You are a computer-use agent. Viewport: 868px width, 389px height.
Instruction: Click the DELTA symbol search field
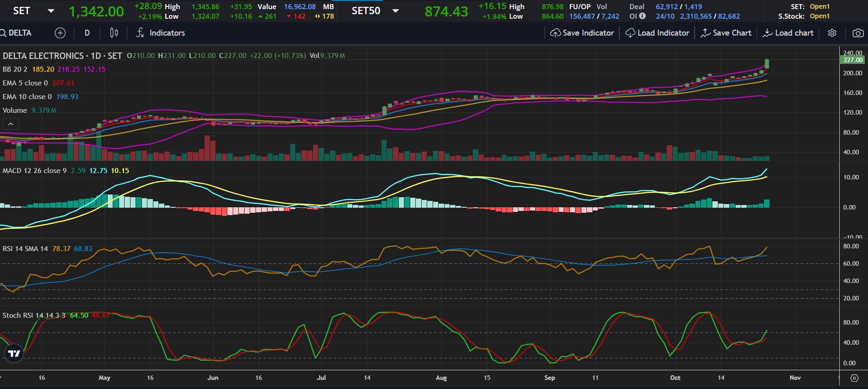pos(19,33)
